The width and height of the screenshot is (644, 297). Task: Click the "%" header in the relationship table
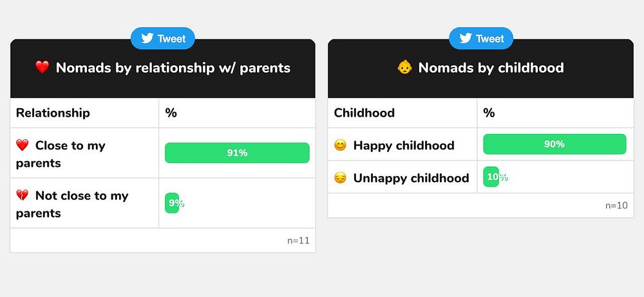(171, 113)
